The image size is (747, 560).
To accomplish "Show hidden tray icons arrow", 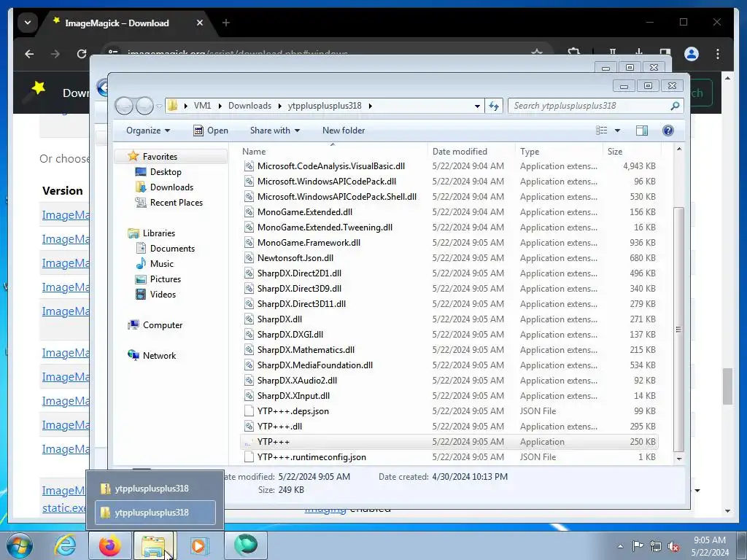I will pos(620,546).
